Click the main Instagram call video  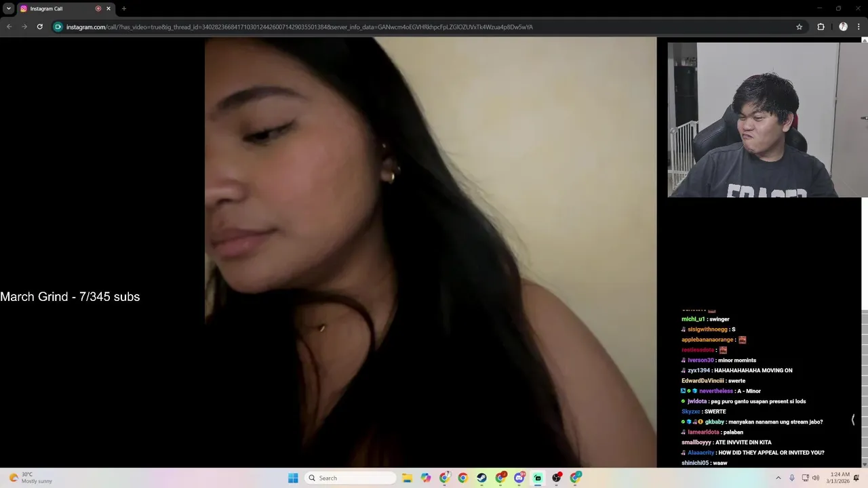pyautogui.click(x=431, y=252)
